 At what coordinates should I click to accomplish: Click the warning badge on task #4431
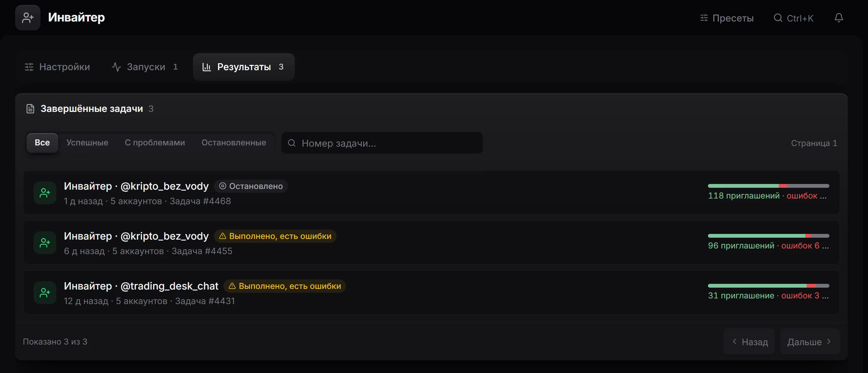[285, 286]
